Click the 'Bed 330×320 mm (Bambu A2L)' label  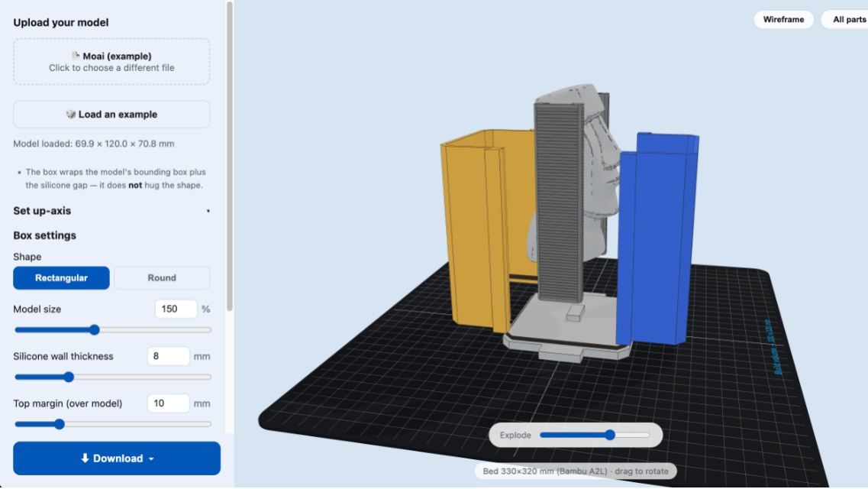click(x=576, y=471)
